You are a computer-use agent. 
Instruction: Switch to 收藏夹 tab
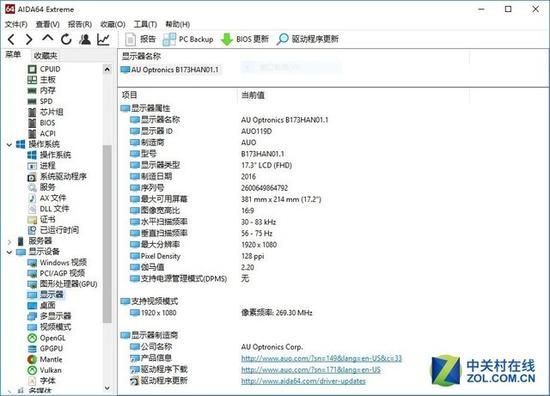click(x=45, y=55)
